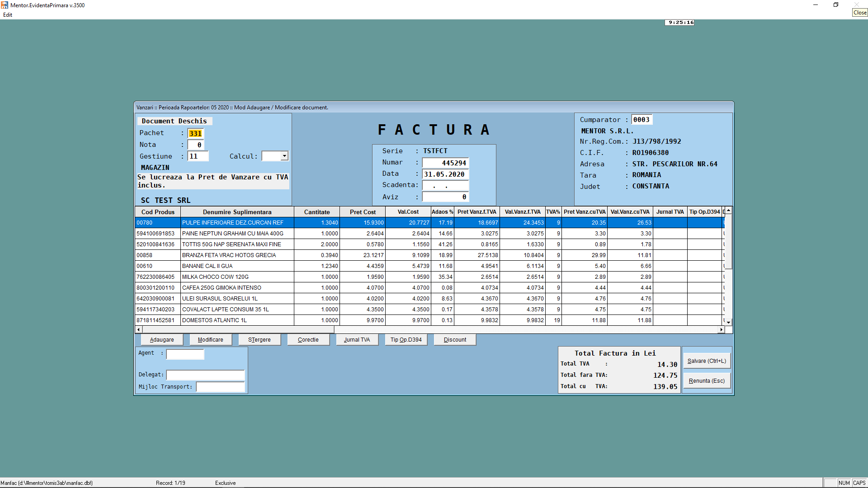868x488 pixels.
Task: Click the table scroll down arrow
Action: click(x=728, y=322)
